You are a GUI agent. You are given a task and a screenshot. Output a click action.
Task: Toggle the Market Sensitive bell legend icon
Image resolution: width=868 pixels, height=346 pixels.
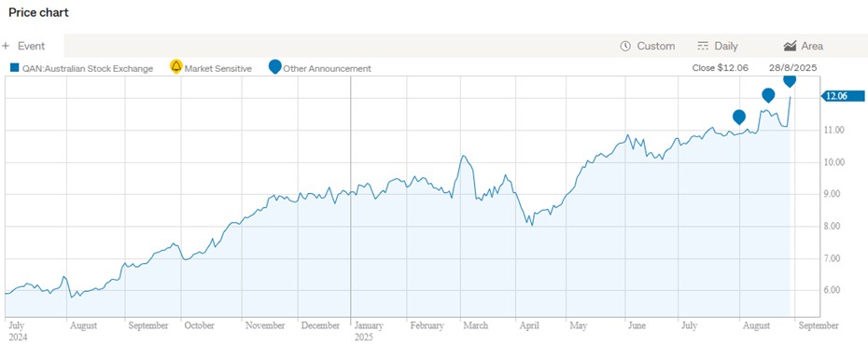pos(176,67)
